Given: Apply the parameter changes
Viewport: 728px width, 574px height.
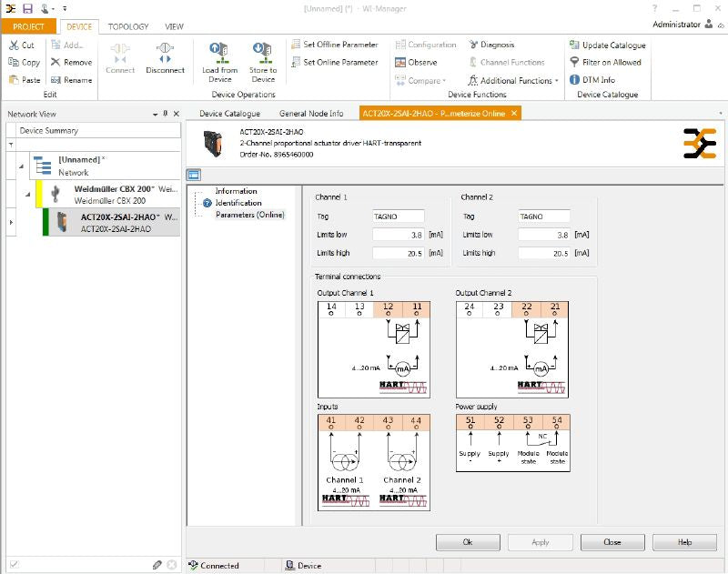Looking at the screenshot, I should pos(540,541).
